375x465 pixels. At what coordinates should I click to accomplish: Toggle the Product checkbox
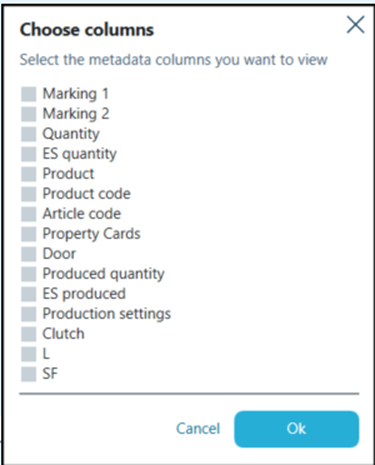(29, 174)
